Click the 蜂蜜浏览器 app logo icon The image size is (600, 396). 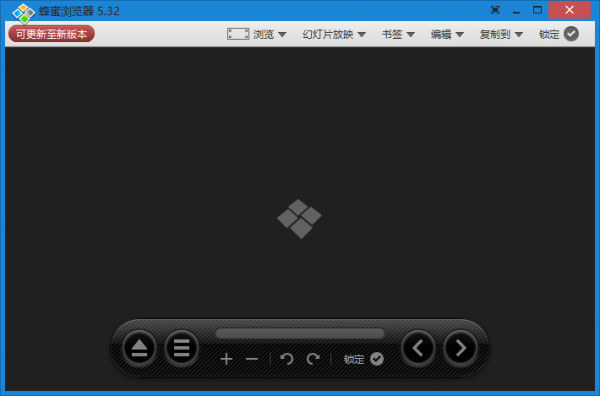pos(23,13)
